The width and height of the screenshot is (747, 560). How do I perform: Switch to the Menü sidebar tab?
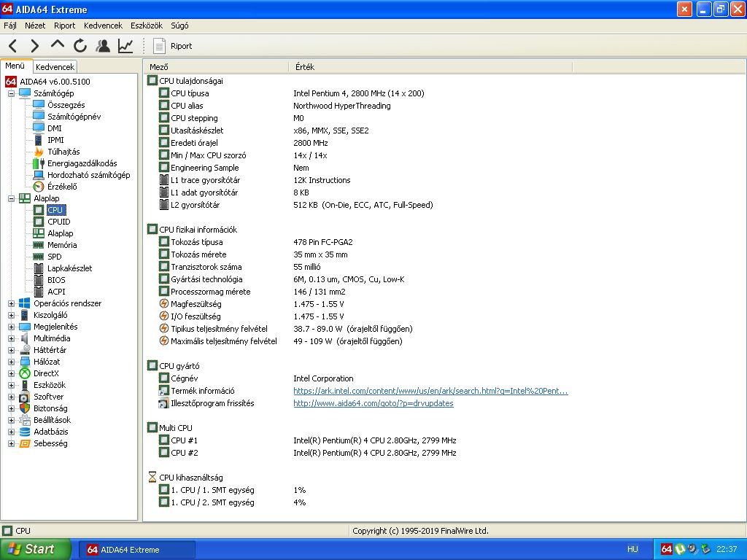coord(15,66)
